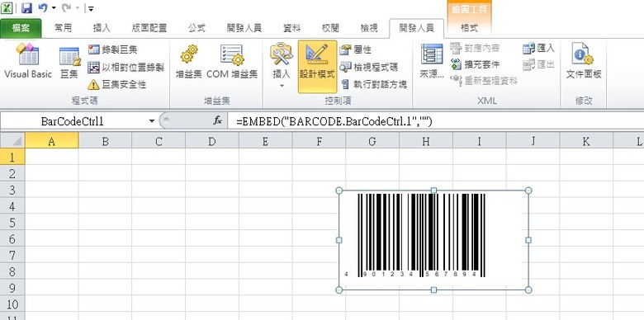
Task: Click 檢視程式碼 view code
Action: [x=369, y=67]
